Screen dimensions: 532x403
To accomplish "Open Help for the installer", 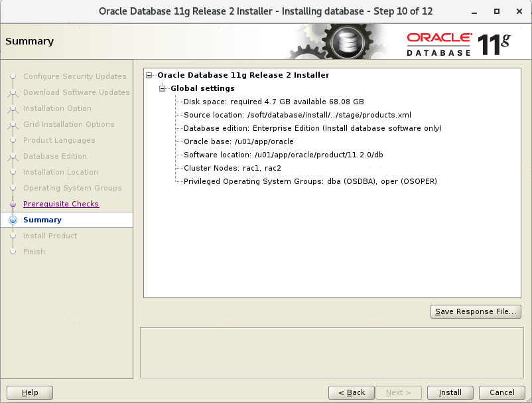I will 30,392.
